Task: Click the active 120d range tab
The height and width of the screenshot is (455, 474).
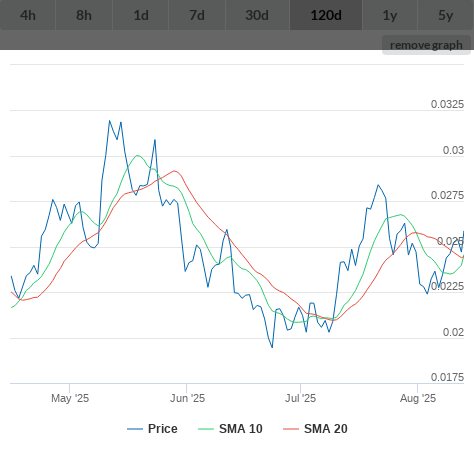Action: 326,15
